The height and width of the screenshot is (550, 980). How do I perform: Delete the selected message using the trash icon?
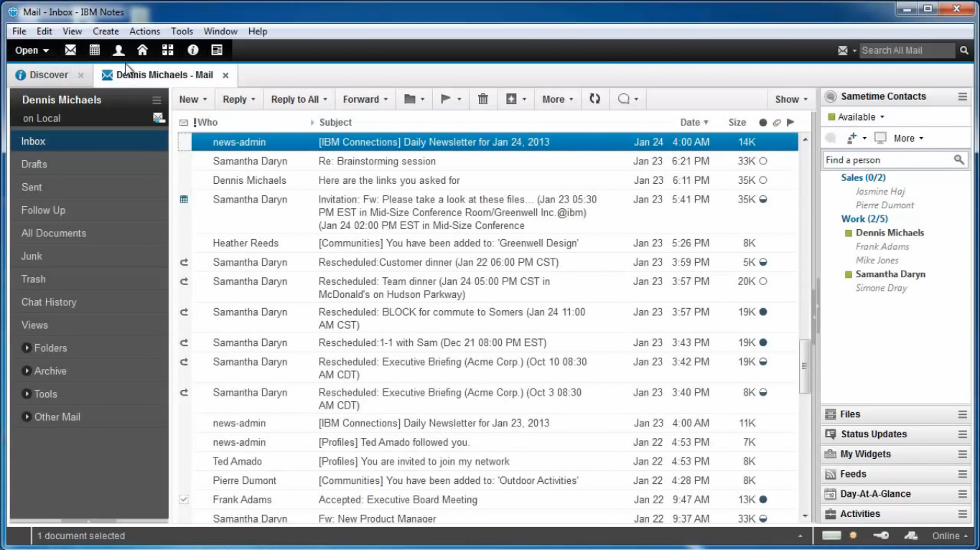click(x=482, y=98)
